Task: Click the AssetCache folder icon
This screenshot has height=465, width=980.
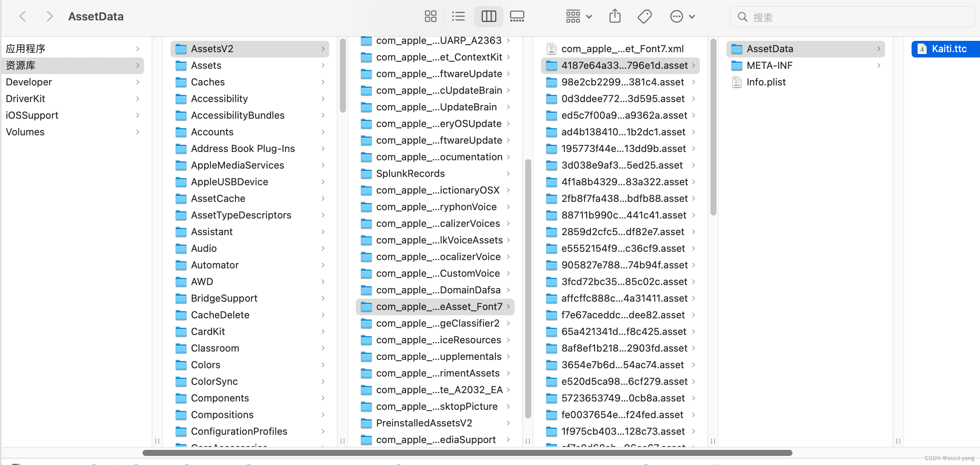Action: (x=181, y=198)
